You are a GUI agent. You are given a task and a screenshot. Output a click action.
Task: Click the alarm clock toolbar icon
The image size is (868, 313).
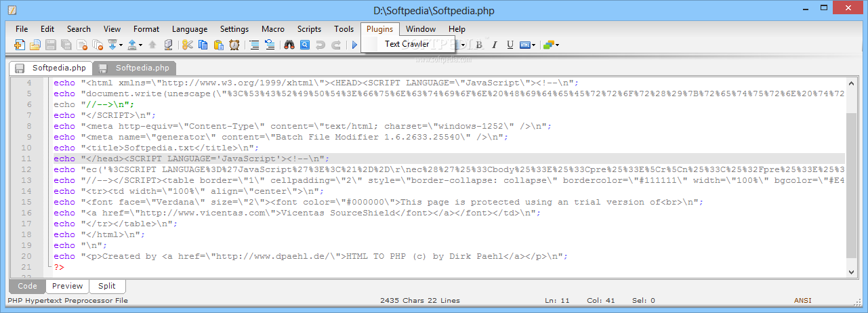234,45
